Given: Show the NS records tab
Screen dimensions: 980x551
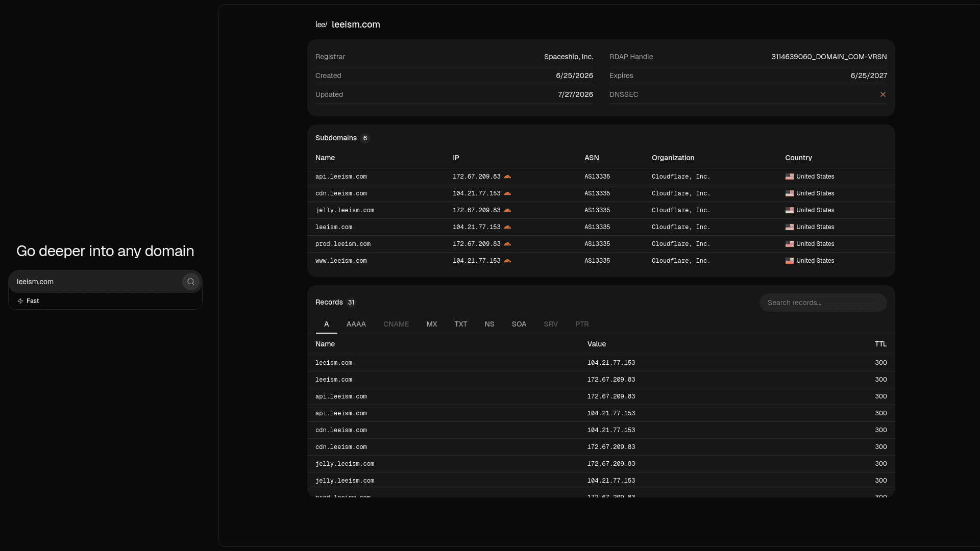Looking at the screenshot, I should 489,324.
